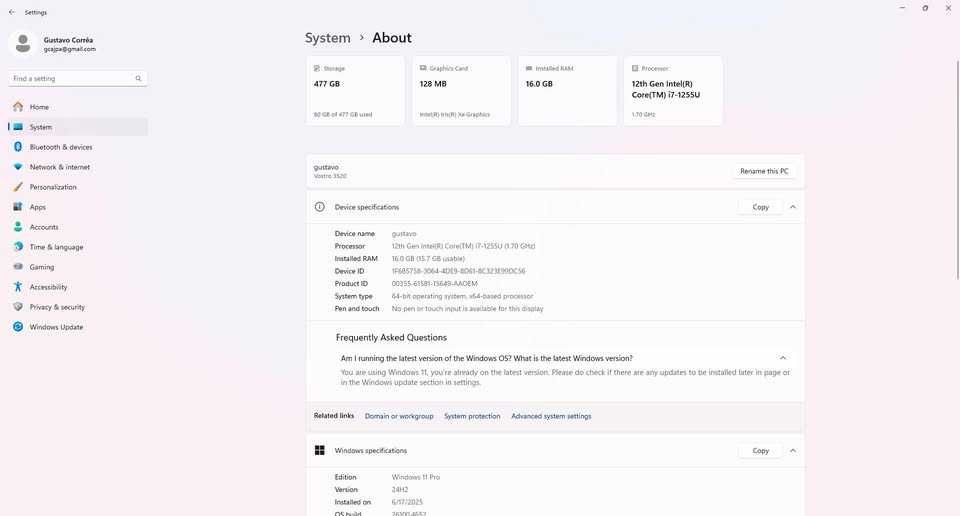Click the Vostro 3520 model text
This screenshot has width=960, height=516.
click(330, 176)
